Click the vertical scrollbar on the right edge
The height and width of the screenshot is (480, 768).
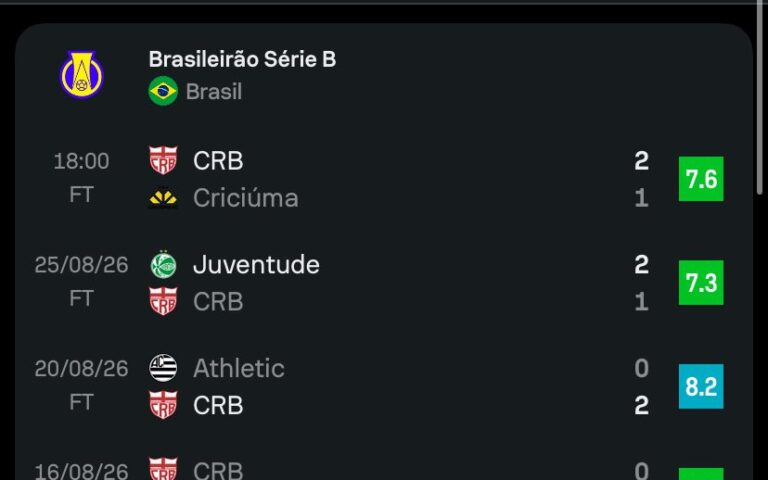pos(760,98)
